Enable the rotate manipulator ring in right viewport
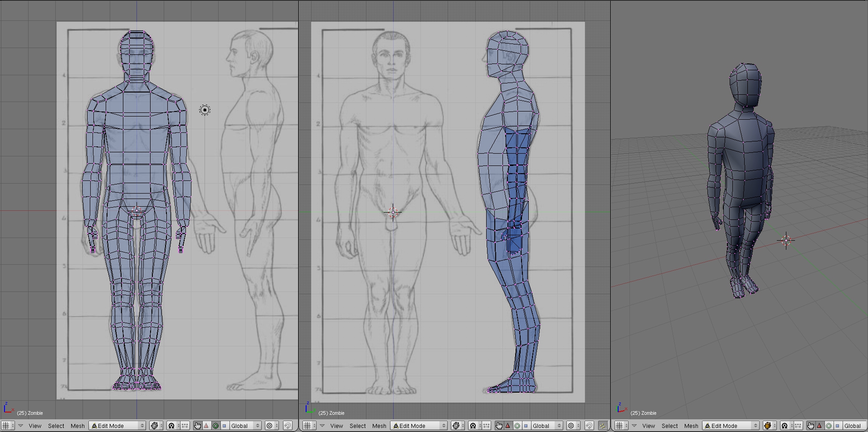 tap(829, 426)
